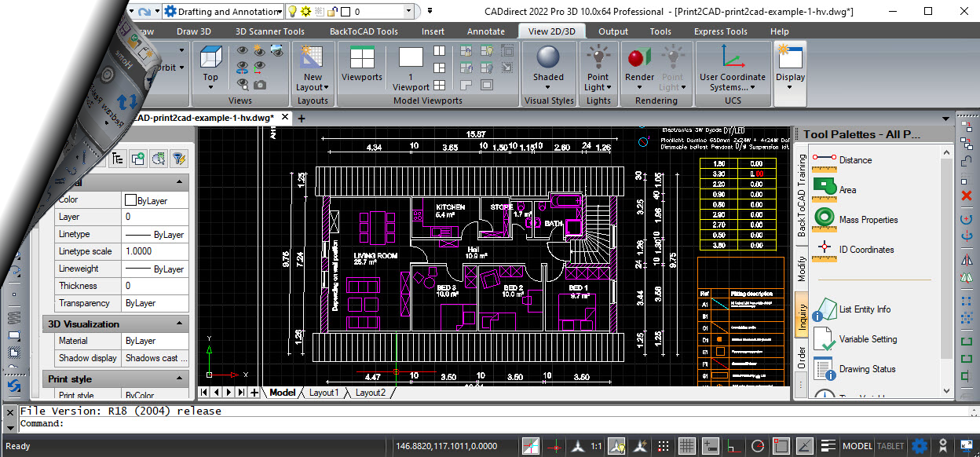Select the Area inquiry tool
This screenshot has height=457, width=980.
click(x=834, y=190)
